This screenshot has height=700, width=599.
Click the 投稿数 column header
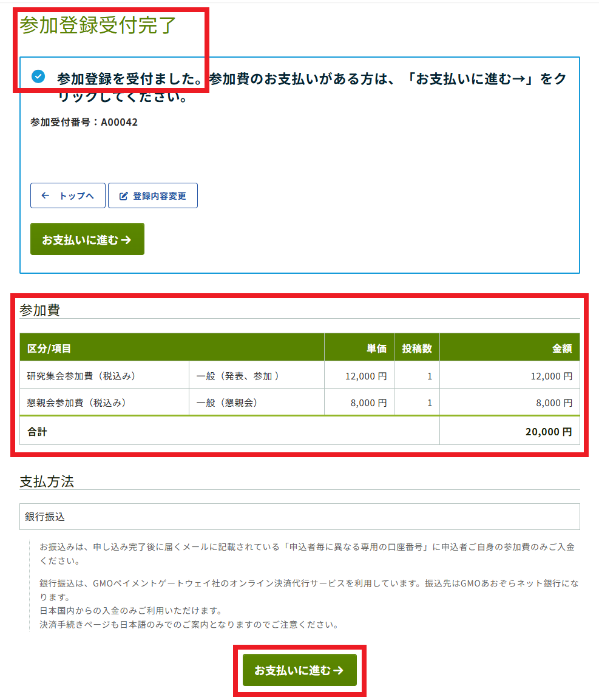(416, 348)
